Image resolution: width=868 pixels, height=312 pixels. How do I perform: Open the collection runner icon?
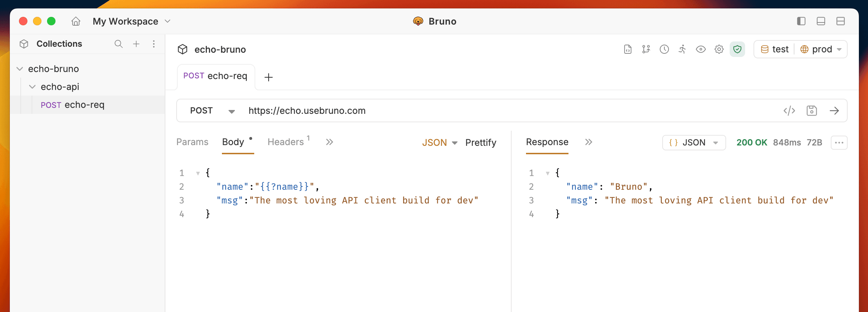(682, 49)
